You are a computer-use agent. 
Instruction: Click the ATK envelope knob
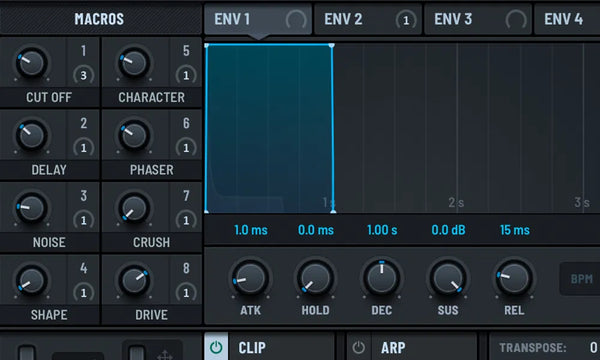(250, 279)
